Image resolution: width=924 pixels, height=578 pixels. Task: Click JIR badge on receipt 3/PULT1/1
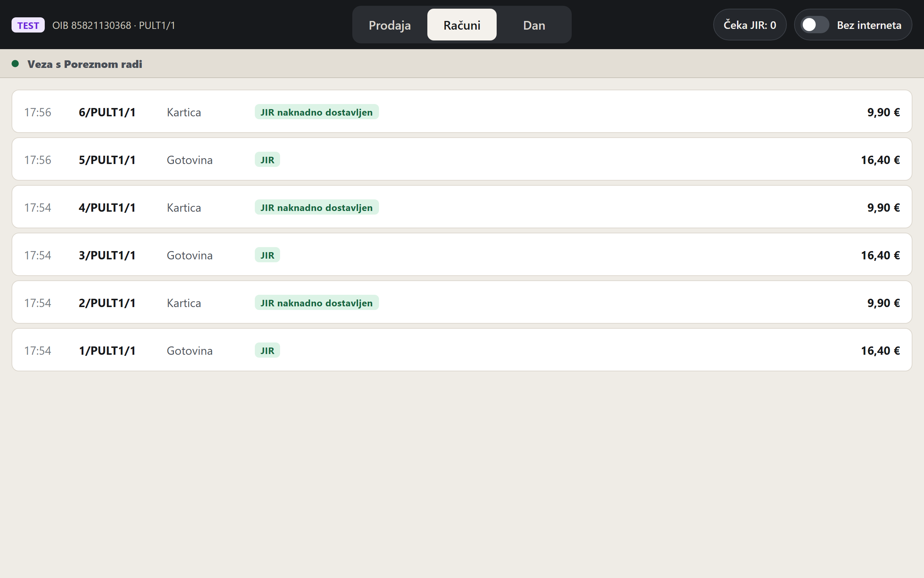[267, 255]
